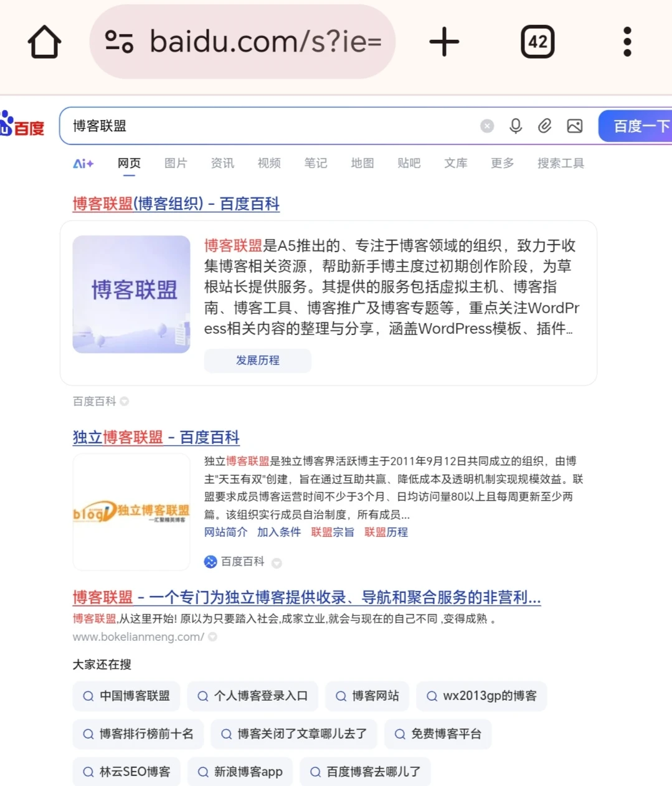The width and height of the screenshot is (672, 786).
Task: Search suggestion 博客关闭了文章哪儿去了
Action: click(x=294, y=734)
